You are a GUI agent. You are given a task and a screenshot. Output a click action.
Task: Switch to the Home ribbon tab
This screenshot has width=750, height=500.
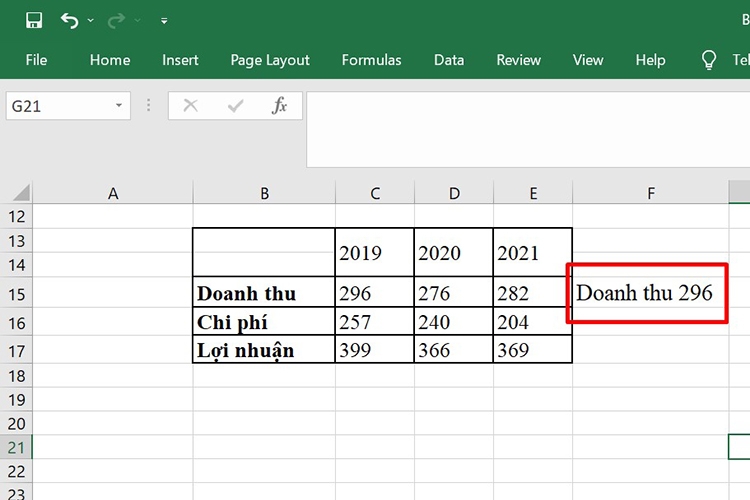[x=110, y=60]
